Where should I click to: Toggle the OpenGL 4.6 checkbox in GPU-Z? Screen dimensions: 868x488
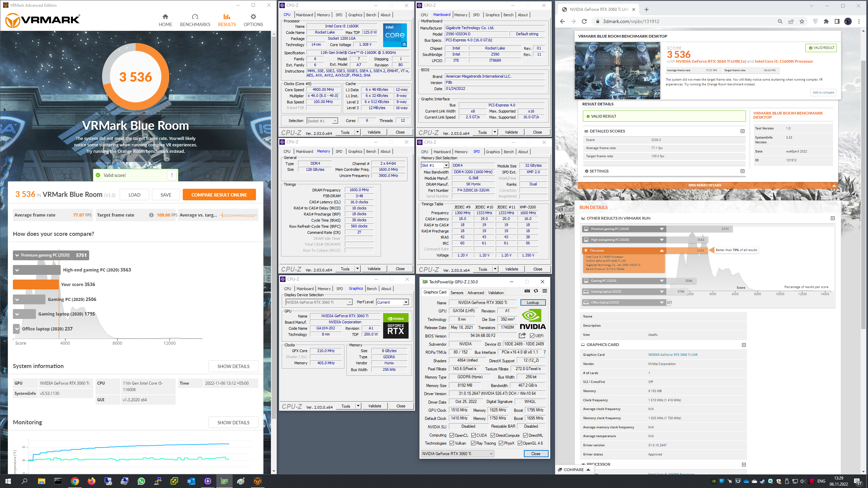pos(520,443)
